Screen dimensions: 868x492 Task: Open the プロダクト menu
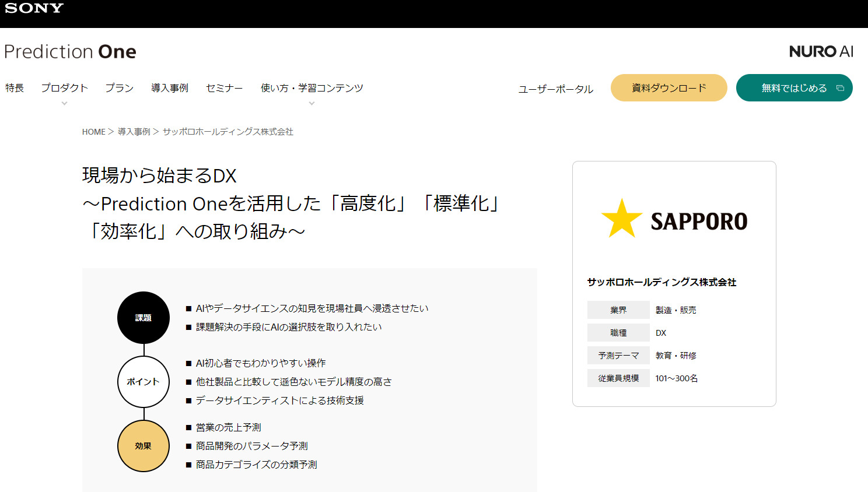(64, 88)
